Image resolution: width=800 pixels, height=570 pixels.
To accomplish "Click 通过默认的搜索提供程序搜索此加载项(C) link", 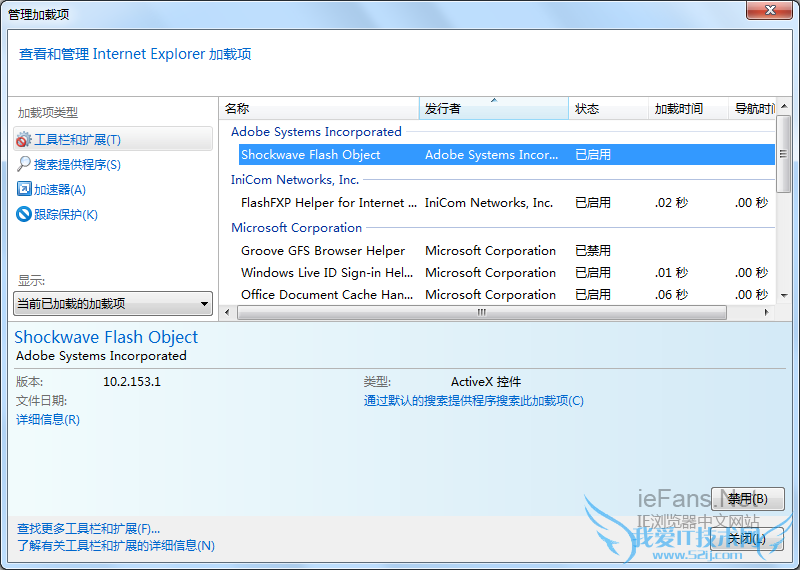I will (473, 401).
